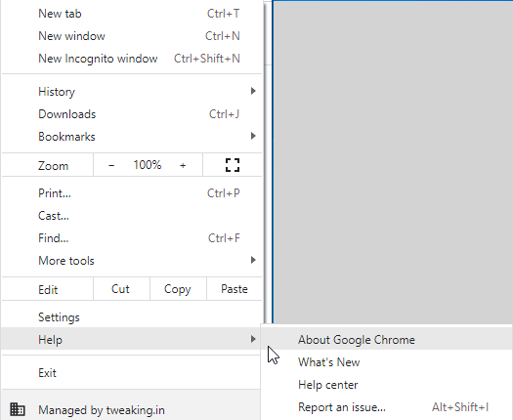Open Downloads from the menu
This screenshot has width=513, height=420.
[132, 114]
